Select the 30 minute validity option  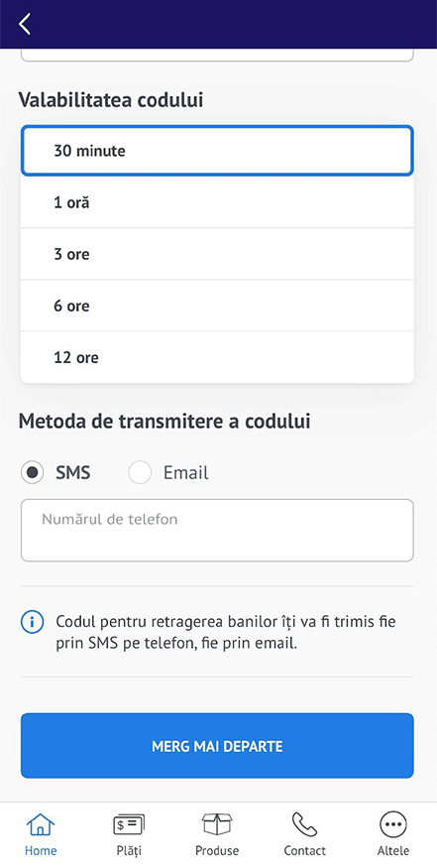217,151
